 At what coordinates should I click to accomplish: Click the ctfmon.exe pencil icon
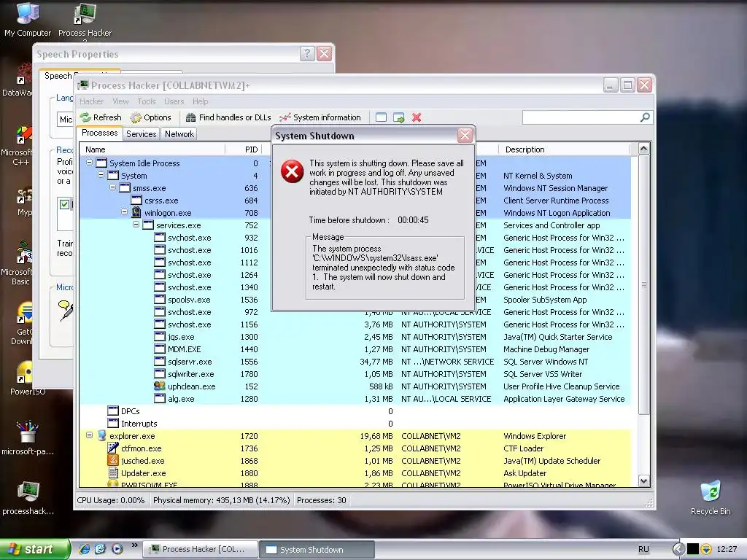tap(113, 448)
